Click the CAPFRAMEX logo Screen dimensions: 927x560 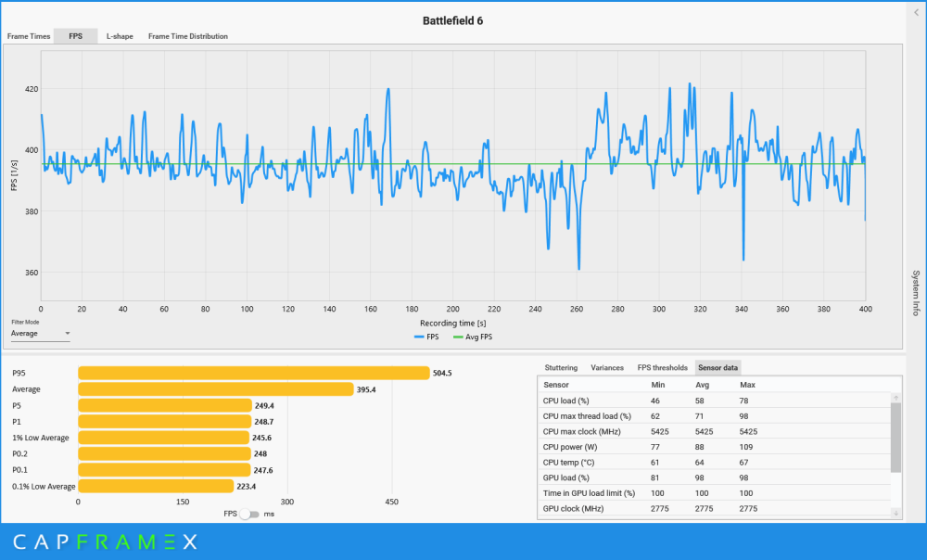coord(106,541)
